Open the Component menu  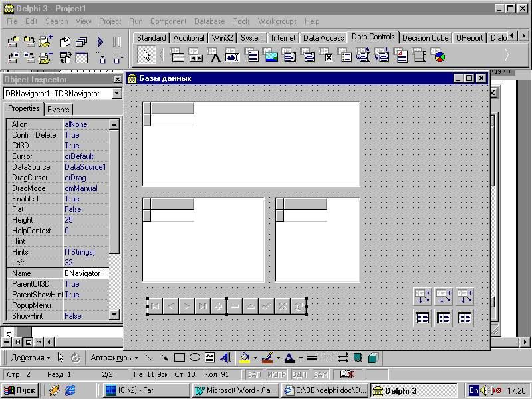pos(168,21)
